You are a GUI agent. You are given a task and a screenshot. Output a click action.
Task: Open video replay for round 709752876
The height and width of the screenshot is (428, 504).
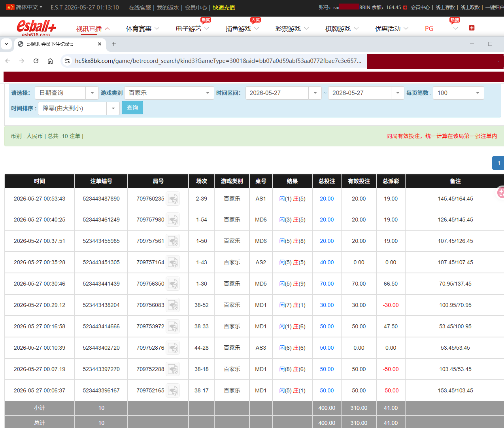pos(173,348)
